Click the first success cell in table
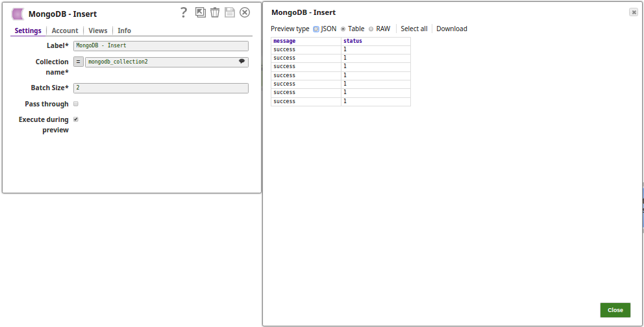Screen dimensions: 644x327 tap(306, 50)
